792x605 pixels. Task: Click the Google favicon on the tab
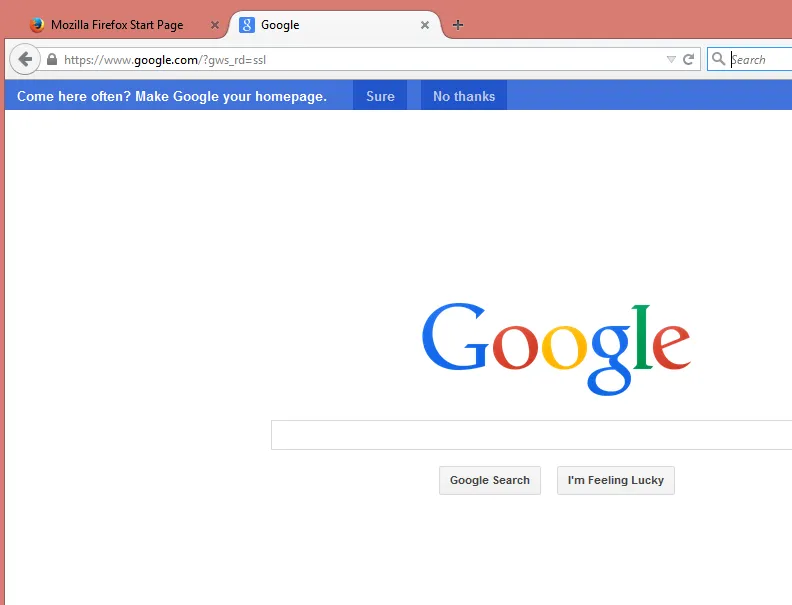coord(246,25)
